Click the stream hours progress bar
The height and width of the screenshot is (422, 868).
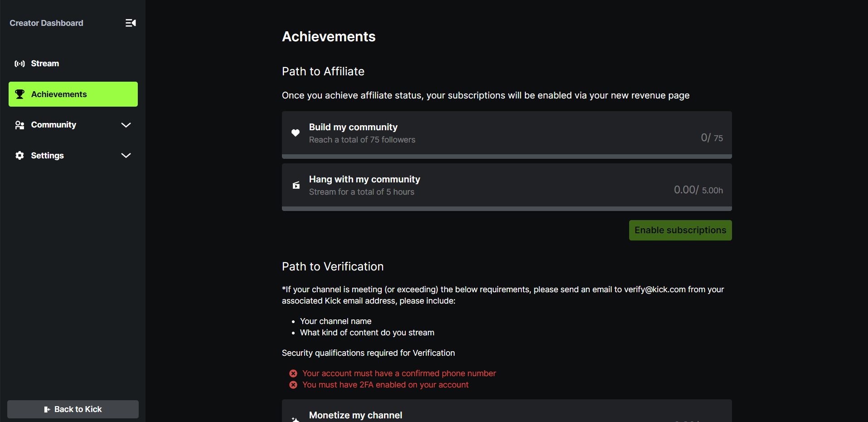tap(507, 209)
